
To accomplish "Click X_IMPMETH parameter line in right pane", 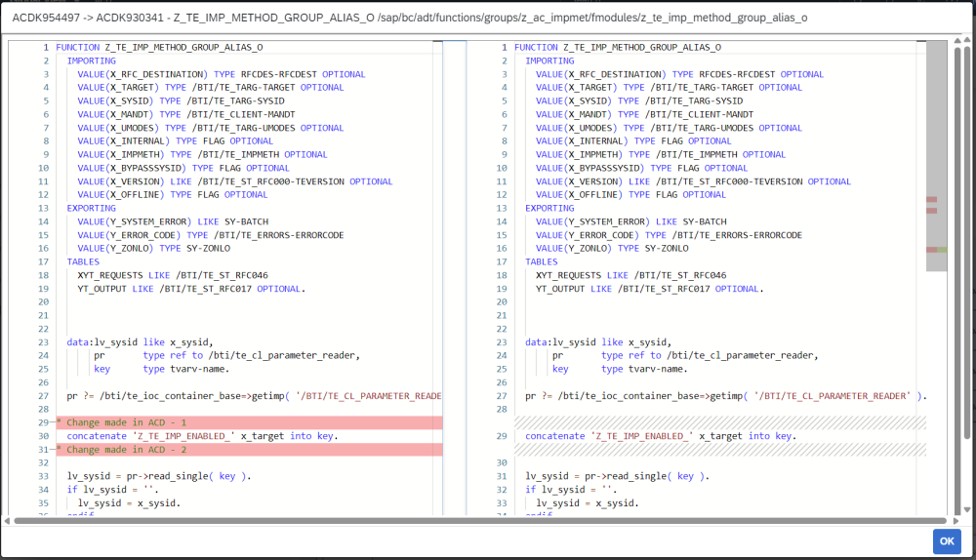I will pyautogui.click(x=661, y=154).
